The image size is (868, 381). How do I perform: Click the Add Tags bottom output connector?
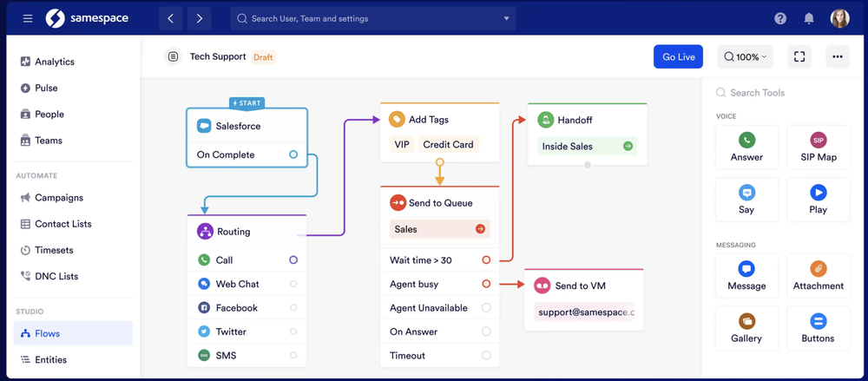pos(439,162)
